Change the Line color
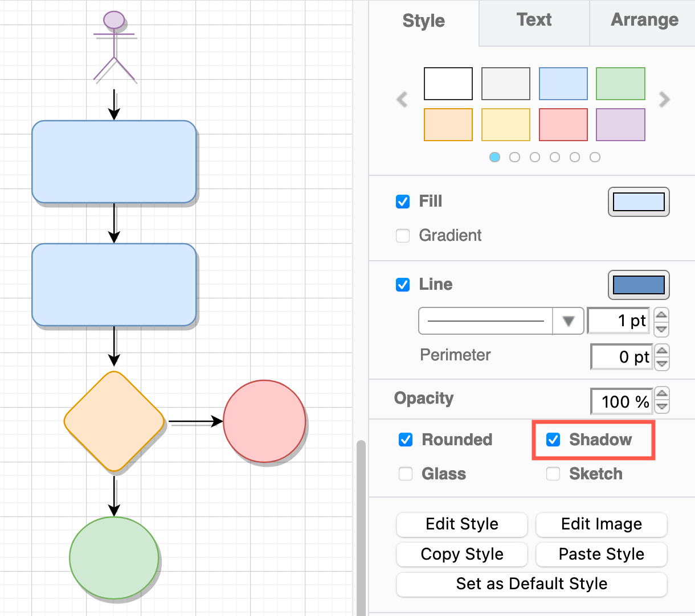Screen dimensions: 695x616 639,285
